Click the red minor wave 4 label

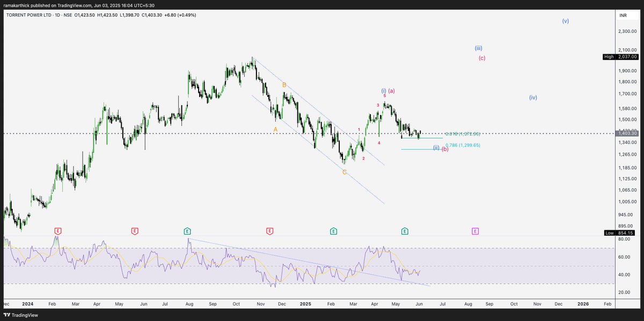[379, 143]
